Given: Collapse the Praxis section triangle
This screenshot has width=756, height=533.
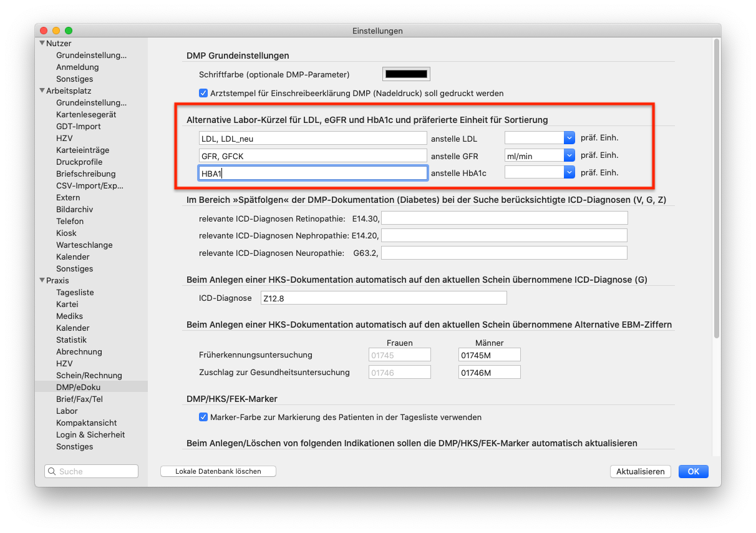Looking at the screenshot, I should [42, 281].
